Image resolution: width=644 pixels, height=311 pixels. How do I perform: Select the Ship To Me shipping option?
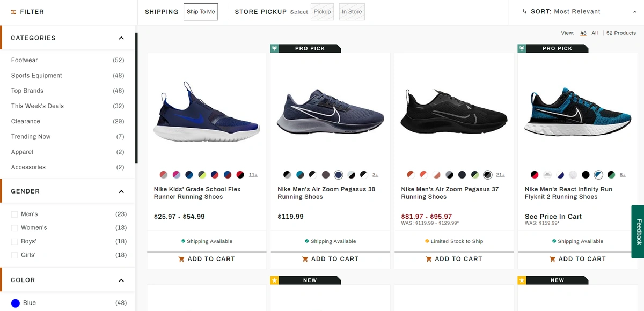tap(201, 11)
